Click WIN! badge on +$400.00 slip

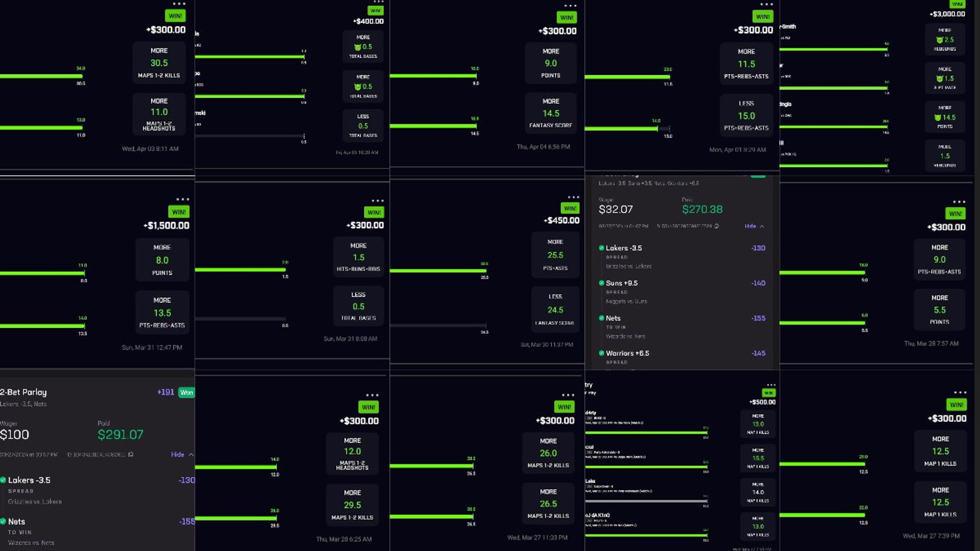[x=376, y=11]
